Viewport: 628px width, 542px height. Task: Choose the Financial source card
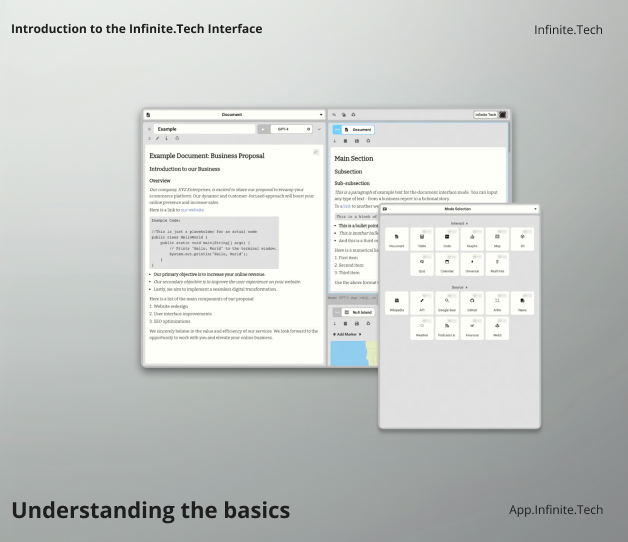[x=472, y=328]
